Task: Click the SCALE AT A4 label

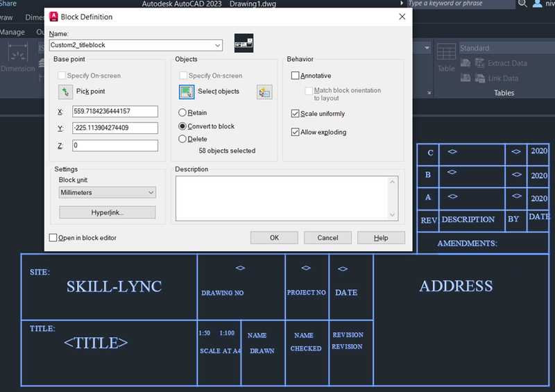Action: pos(220,351)
